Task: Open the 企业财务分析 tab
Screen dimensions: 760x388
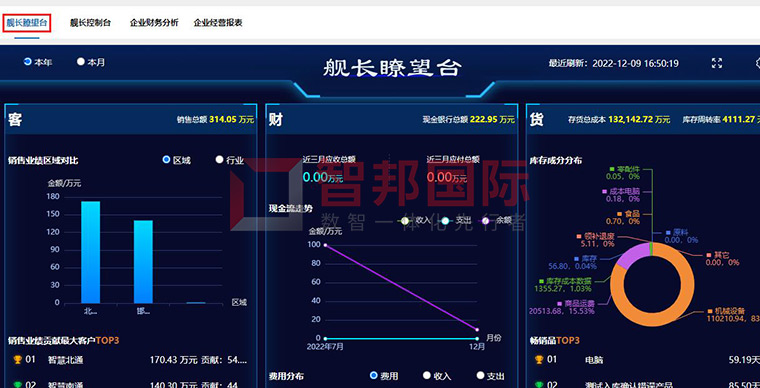Action: click(x=154, y=22)
